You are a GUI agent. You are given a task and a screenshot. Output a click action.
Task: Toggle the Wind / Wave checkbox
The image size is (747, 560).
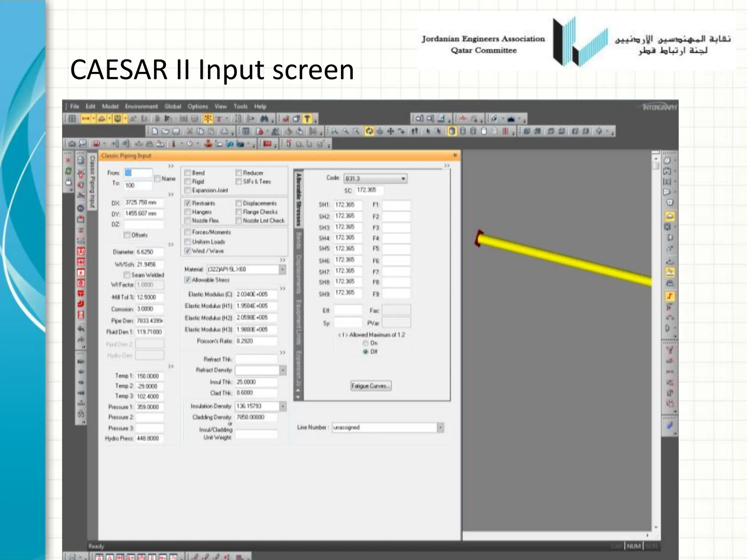pos(188,251)
